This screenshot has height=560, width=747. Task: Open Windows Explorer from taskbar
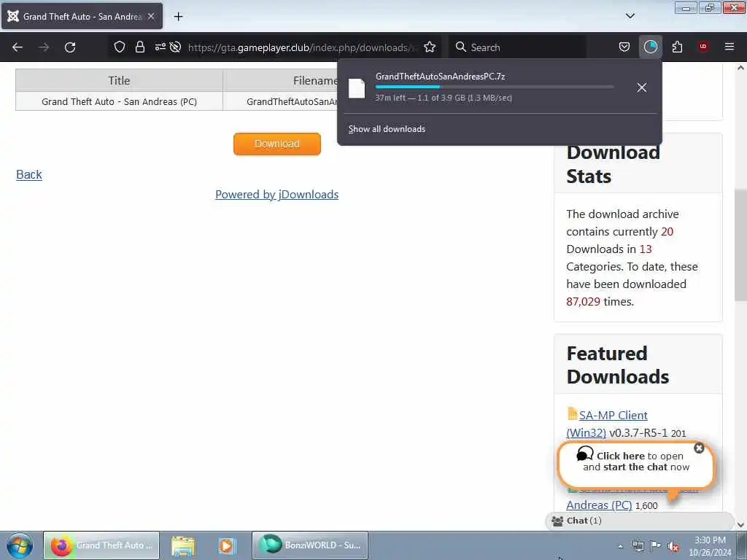point(183,545)
